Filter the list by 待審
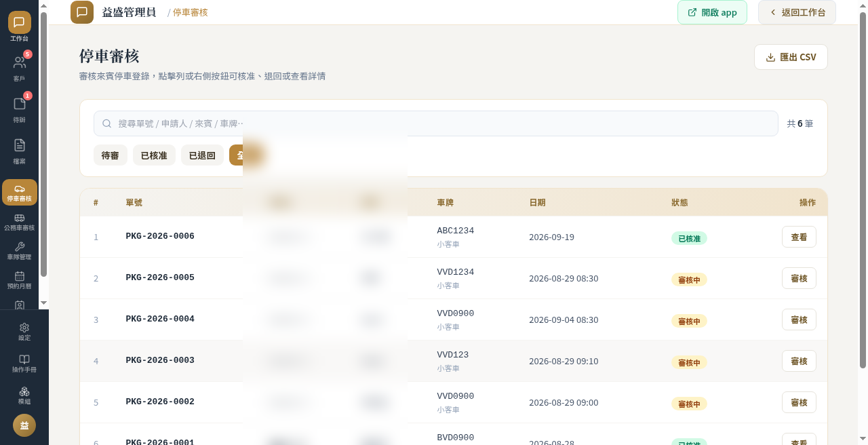The width and height of the screenshot is (868, 445). coord(111,155)
